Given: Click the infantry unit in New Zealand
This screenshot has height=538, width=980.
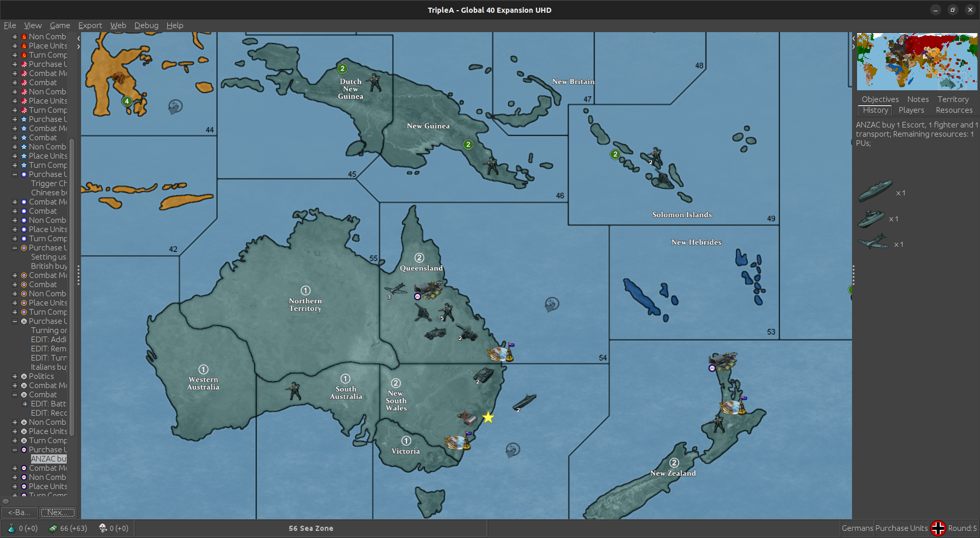Looking at the screenshot, I should point(719,424).
